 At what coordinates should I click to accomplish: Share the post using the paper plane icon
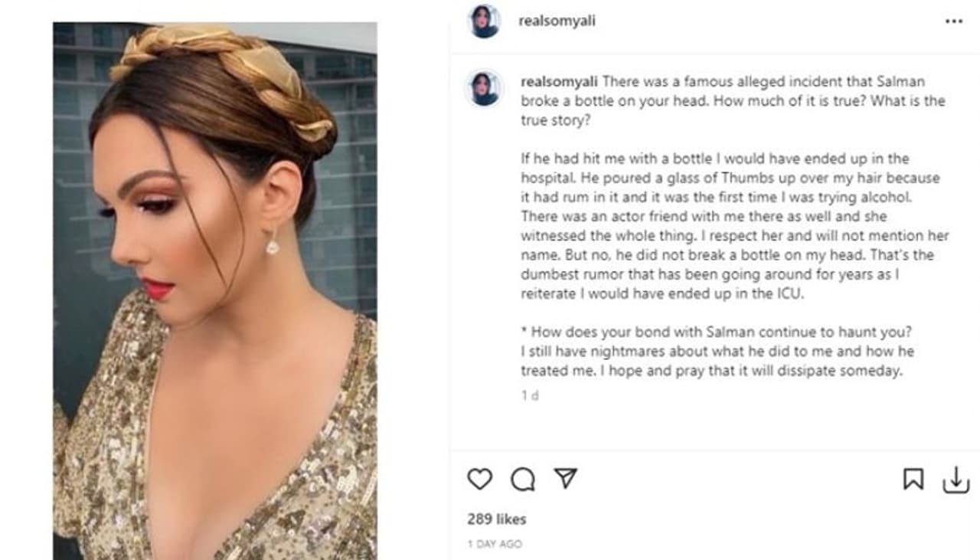[x=565, y=479]
